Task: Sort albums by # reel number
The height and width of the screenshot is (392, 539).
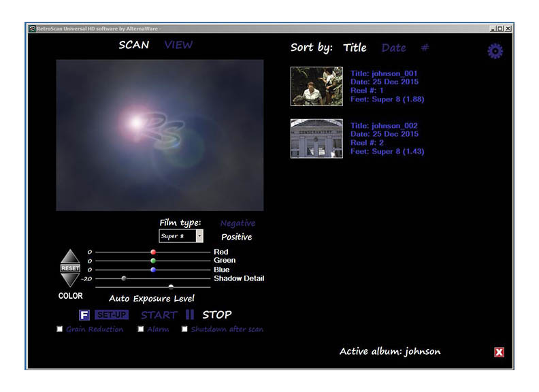Action: [425, 48]
